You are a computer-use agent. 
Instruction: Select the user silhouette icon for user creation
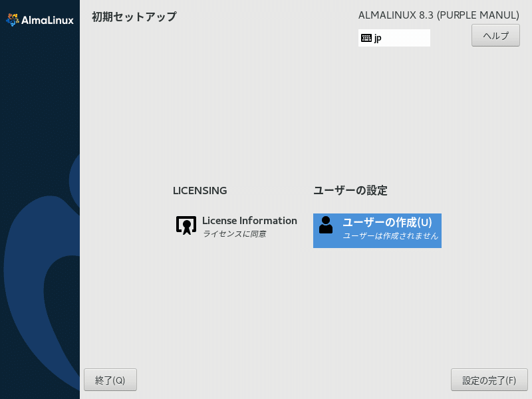click(x=325, y=226)
